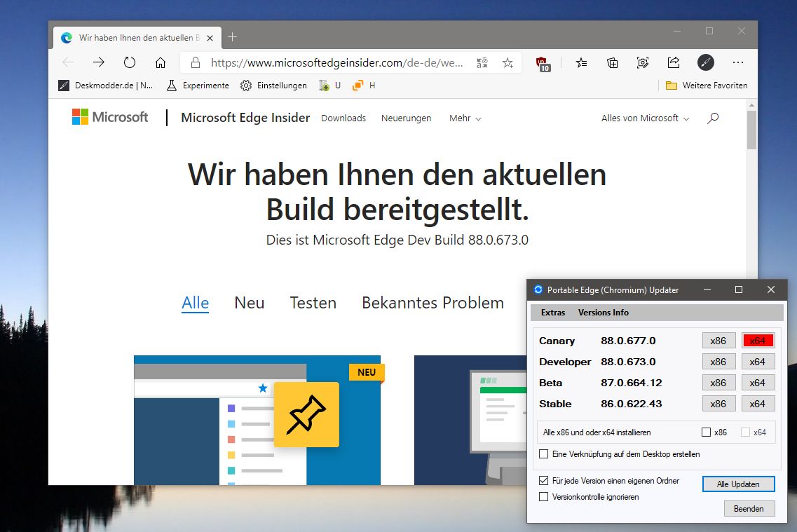Viewport: 797px width, 532px height.
Task: Open the user profile avatar
Action: pyautogui.click(x=705, y=62)
